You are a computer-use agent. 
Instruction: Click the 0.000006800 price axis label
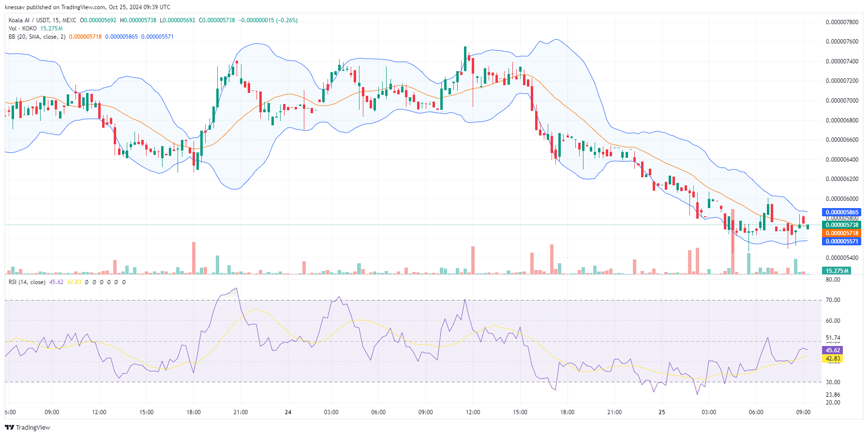click(842, 120)
